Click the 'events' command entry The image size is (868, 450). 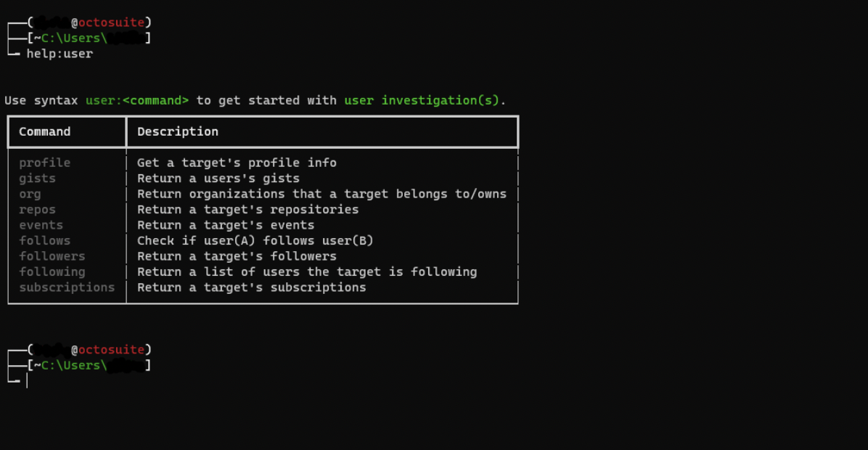41,225
